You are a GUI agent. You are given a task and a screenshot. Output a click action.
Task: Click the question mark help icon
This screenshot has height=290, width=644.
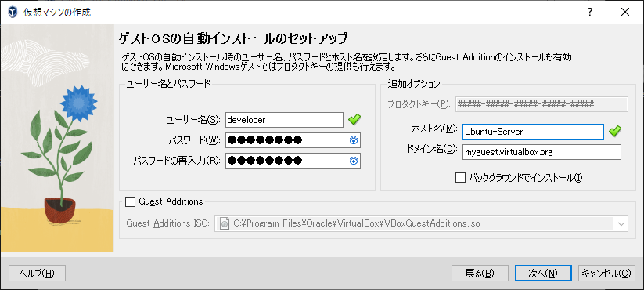click(x=590, y=13)
